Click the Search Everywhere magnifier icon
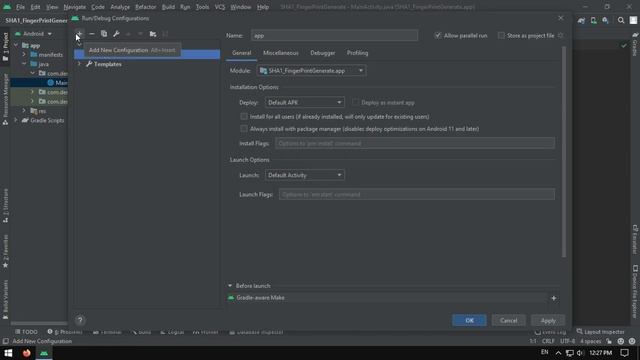The width and height of the screenshot is (640, 360). coord(621,20)
